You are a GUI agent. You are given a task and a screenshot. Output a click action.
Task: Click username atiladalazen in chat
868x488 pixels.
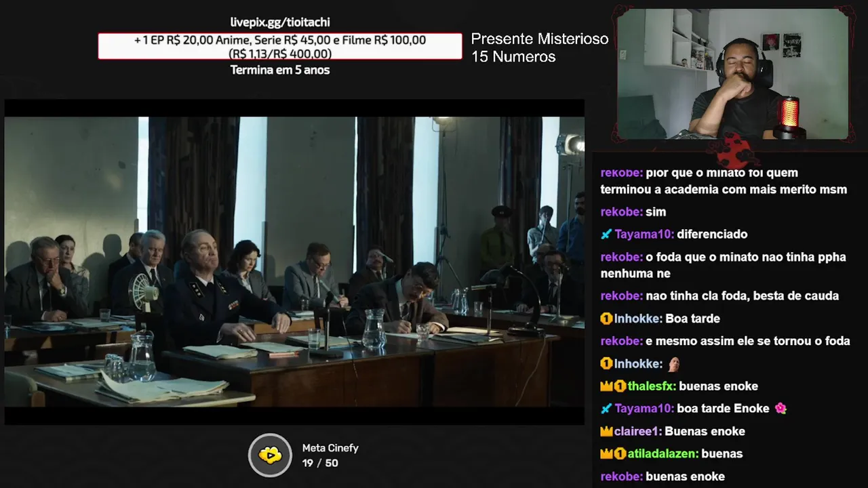coord(663,453)
